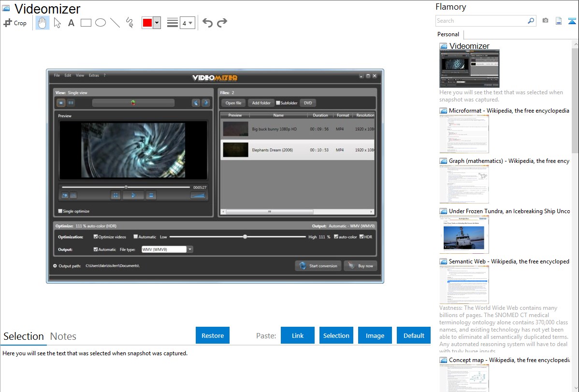579x392 pixels.
Task: Select the straight line tool
Action: (115, 23)
